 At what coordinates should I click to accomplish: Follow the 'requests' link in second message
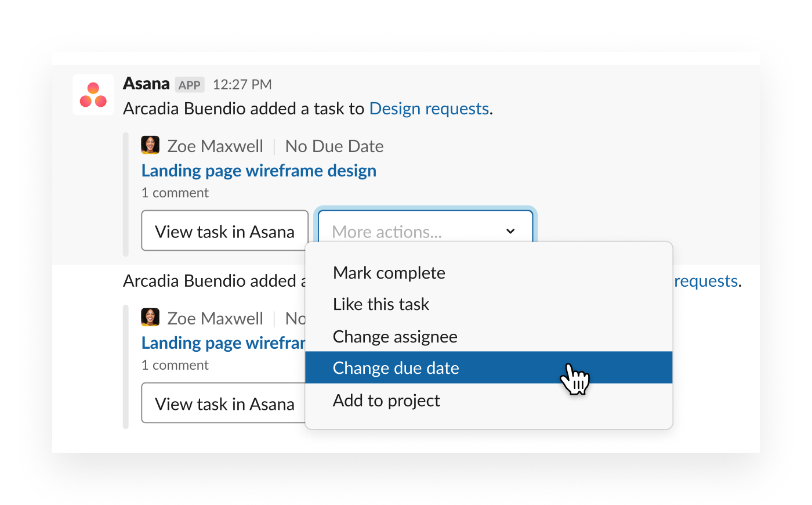tap(706, 281)
